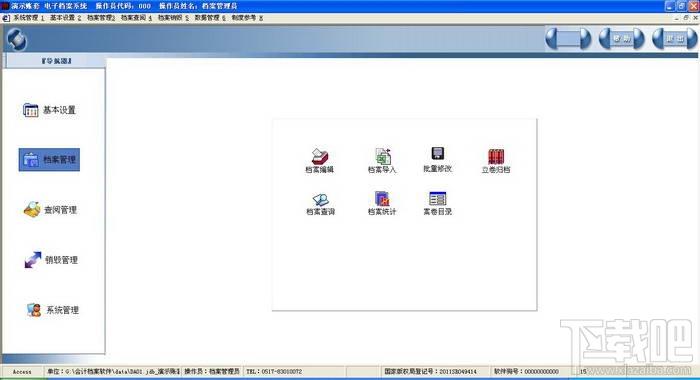Select 档案管理 in the navigation sidebar

(49, 159)
